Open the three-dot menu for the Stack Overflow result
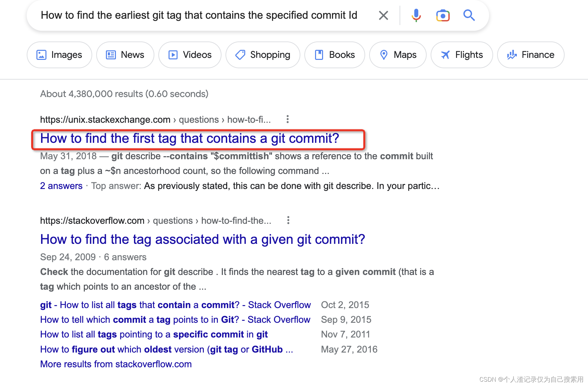588x386 pixels. point(288,220)
